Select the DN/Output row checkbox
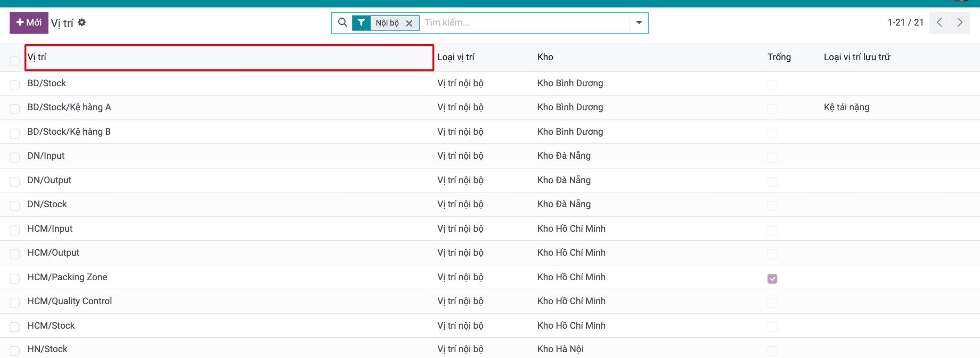Screen dimensions: 980x358 (15, 182)
